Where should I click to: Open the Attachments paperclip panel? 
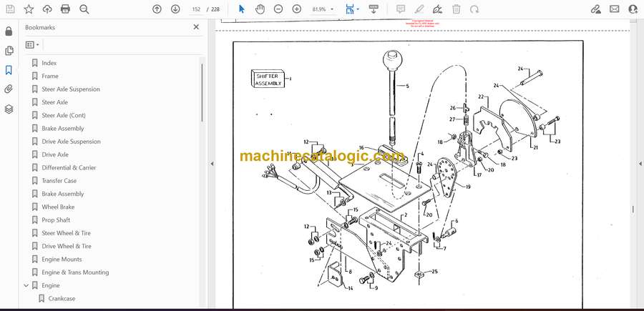click(x=9, y=89)
